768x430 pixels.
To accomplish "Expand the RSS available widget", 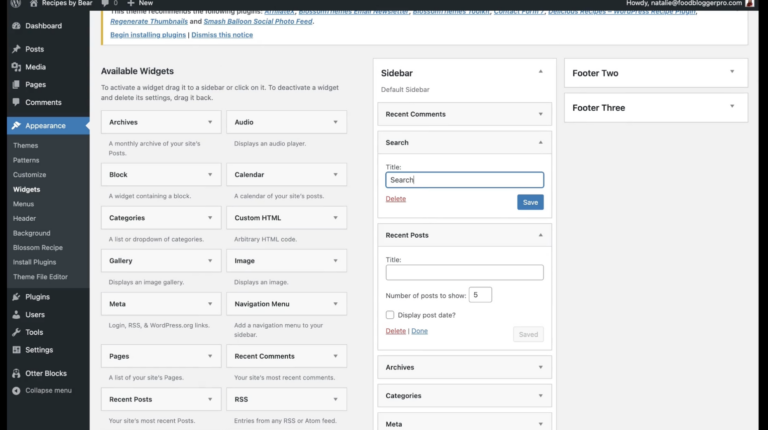I will click(336, 399).
